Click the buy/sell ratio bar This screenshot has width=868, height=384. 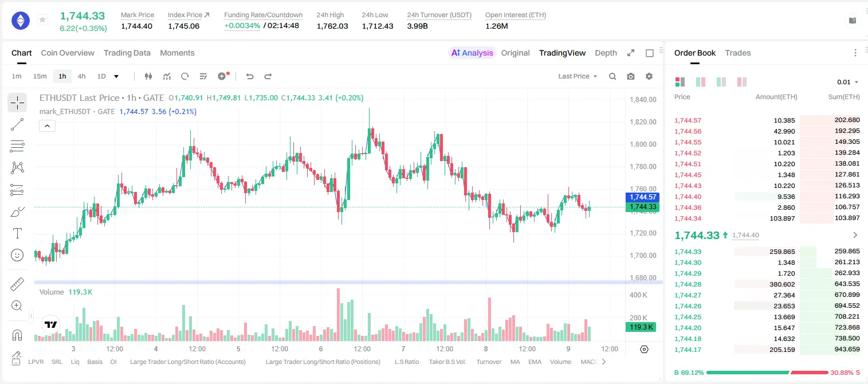tap(767, 373)
